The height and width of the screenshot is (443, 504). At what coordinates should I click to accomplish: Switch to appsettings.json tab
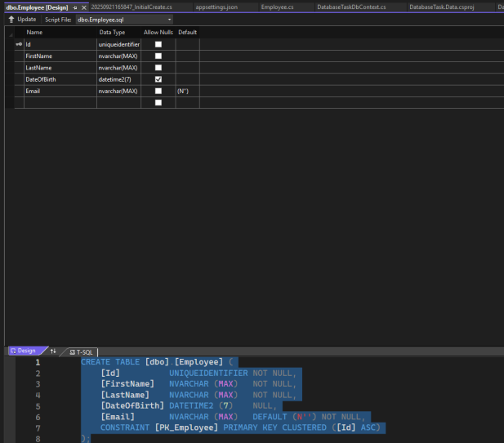[x=216, y=7]
